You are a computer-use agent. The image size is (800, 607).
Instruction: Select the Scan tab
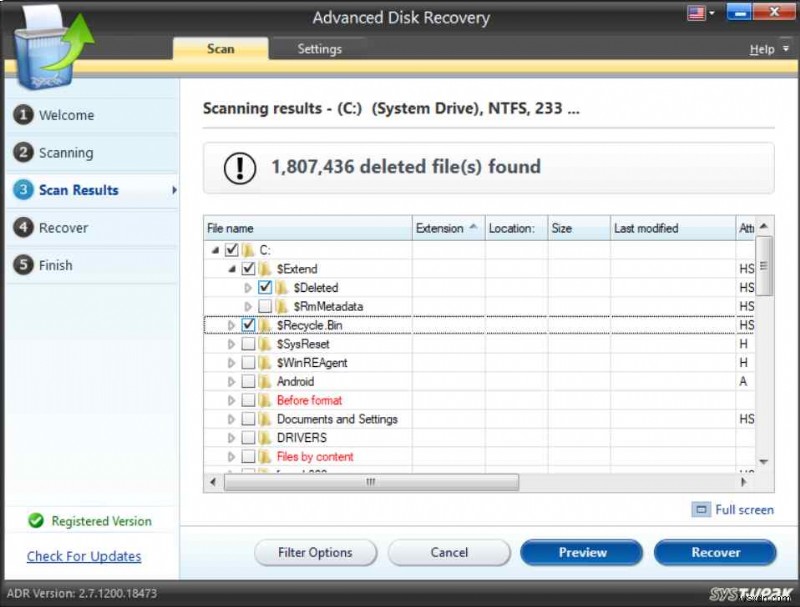[221, 47]
